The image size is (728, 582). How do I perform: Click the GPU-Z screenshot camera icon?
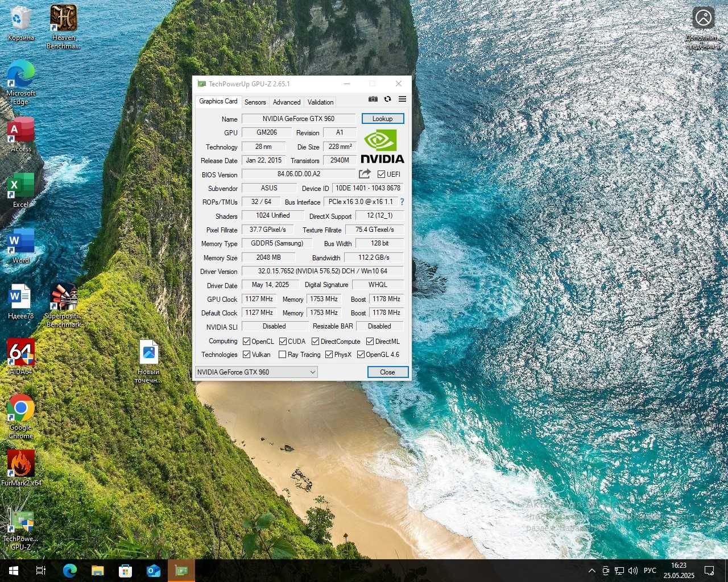[x=373, y=99]
